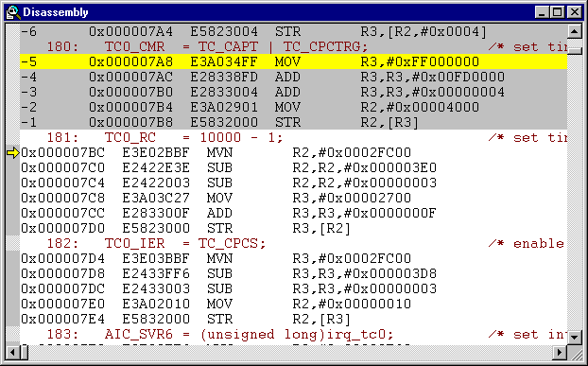
Task: Click the MVN instruction at 0x000007BC
Action: pyautogui.click(x=219, y=152)
